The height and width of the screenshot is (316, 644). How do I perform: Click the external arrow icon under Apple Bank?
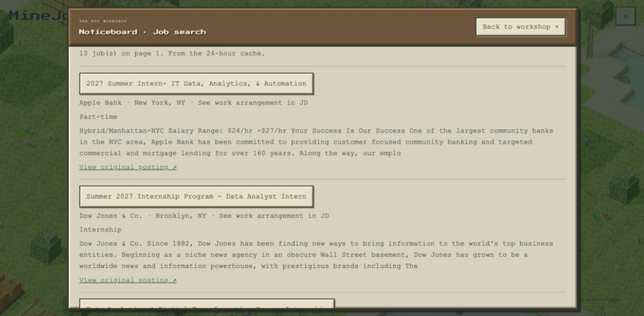click(x=174, y=167)
